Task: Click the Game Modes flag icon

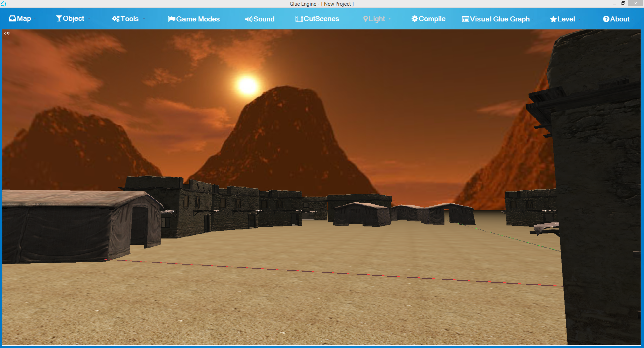Action: 171,19
